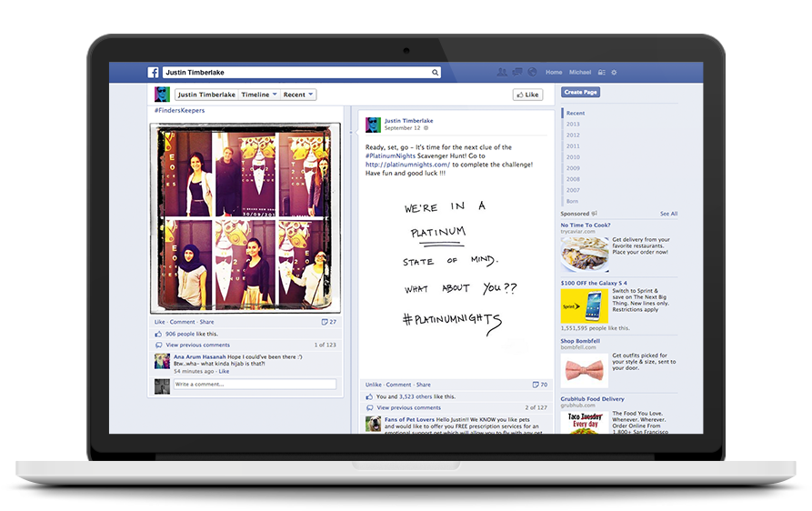Open the notifications globe icon
Viewport: 812px width, 511px height.
532,72
